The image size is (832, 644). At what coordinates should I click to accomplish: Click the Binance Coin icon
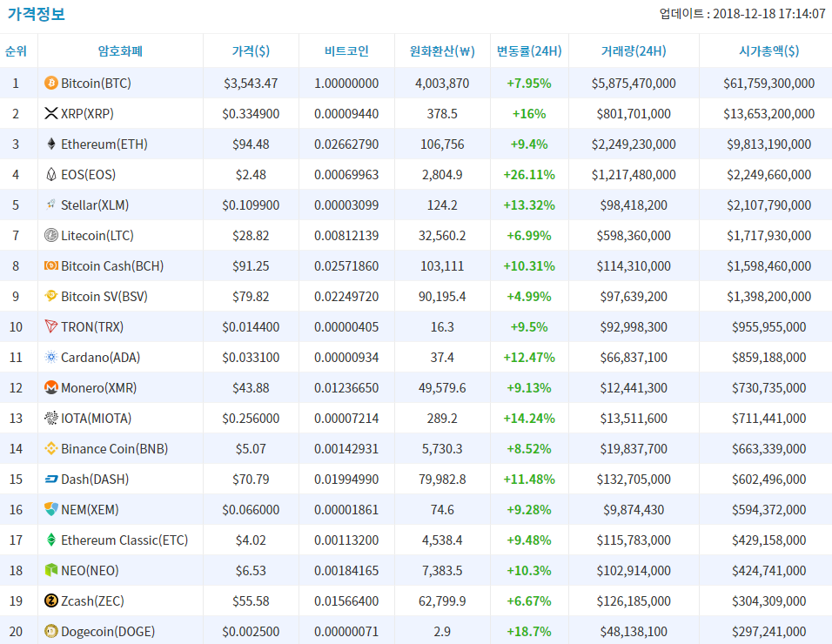51,448
